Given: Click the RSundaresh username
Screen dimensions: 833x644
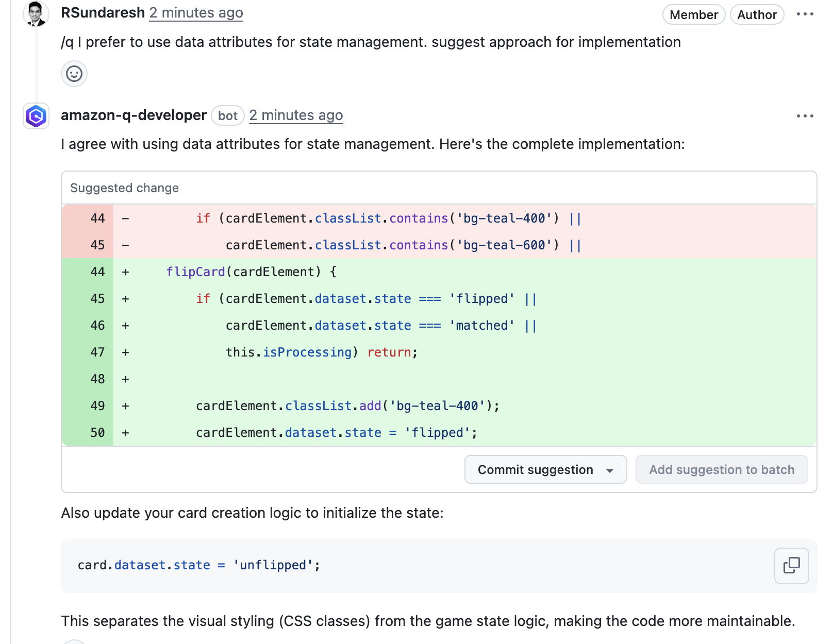Looking at the screenshot, I should click(103, 12).
